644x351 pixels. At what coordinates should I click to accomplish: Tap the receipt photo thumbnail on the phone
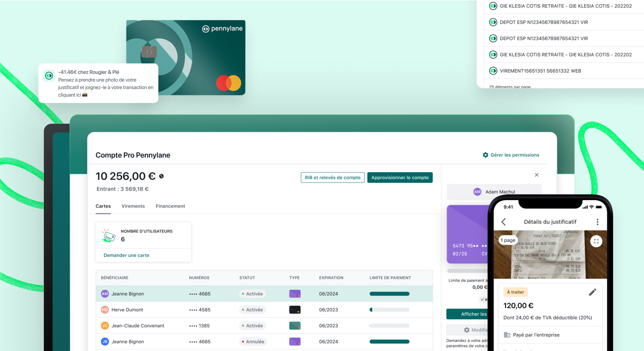[x=550, y=255]
